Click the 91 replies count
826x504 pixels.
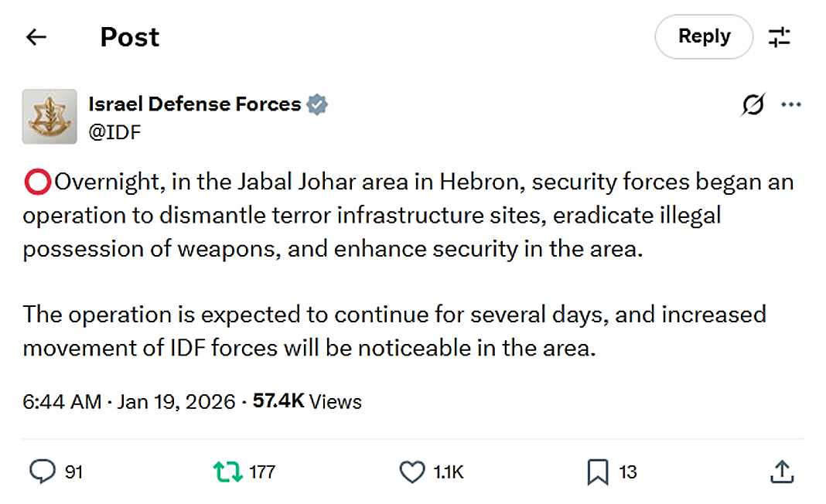(x=73, y=472)
